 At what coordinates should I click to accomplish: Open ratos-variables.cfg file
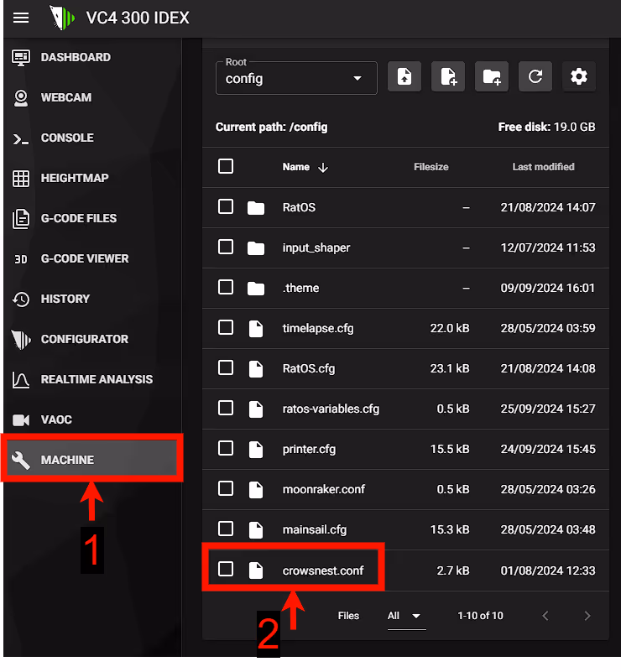(x=331, y=409)
